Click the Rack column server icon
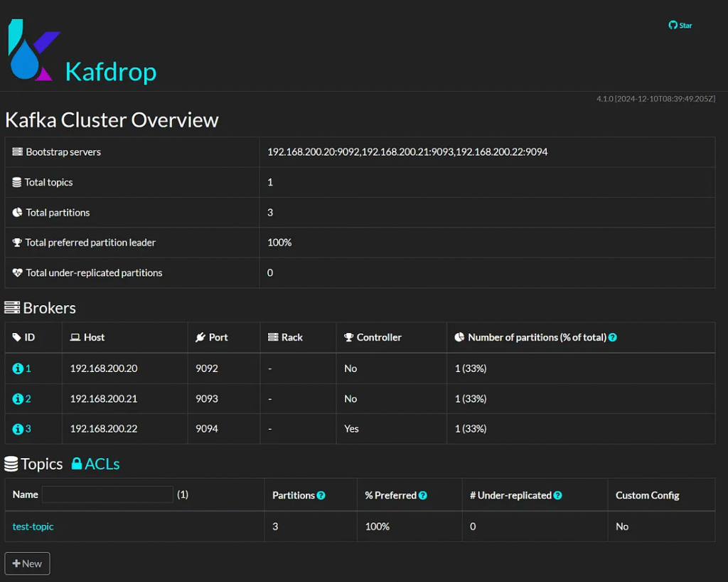 pyautogui.click(x=273, y=337)
